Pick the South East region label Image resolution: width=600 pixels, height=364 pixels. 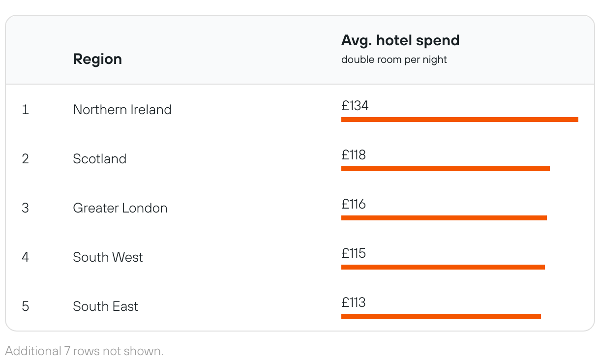105,306
